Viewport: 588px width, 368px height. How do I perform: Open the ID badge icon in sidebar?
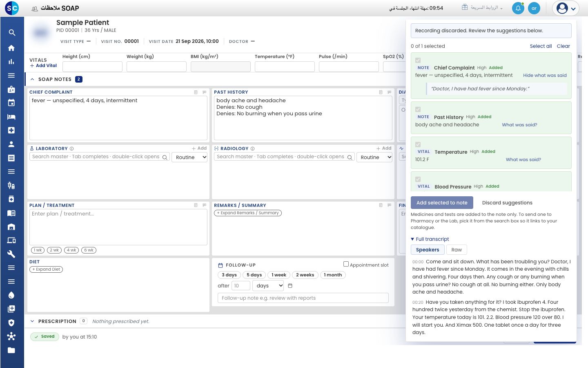pyautogui.click(x=11, y=89)
